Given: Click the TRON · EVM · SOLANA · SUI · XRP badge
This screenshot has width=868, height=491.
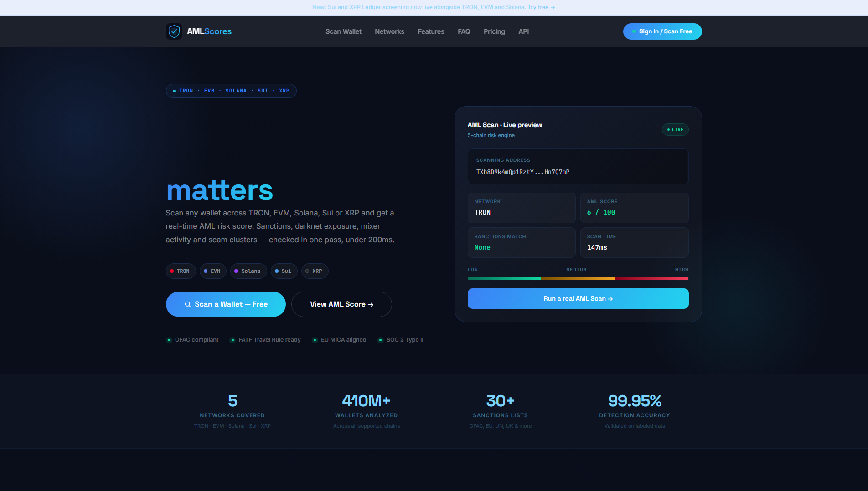Looking at the screenshot, I should coord(231,91).
